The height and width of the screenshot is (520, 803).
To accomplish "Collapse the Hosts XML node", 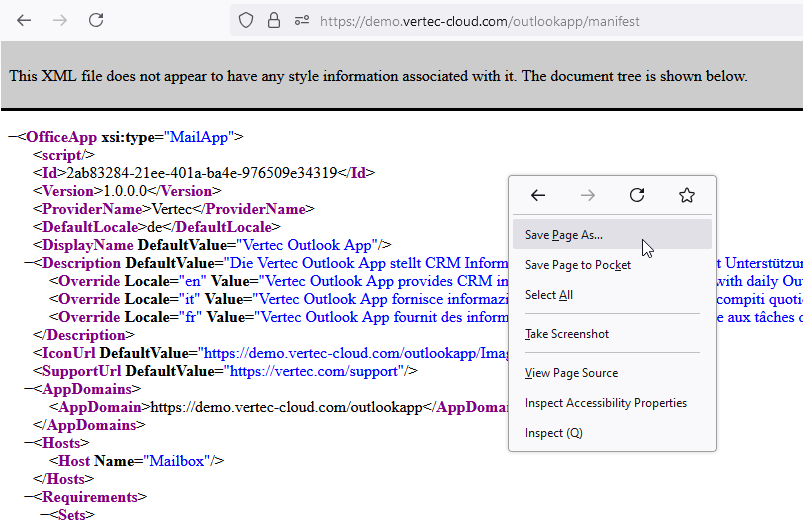I will (x=29, y=443).
